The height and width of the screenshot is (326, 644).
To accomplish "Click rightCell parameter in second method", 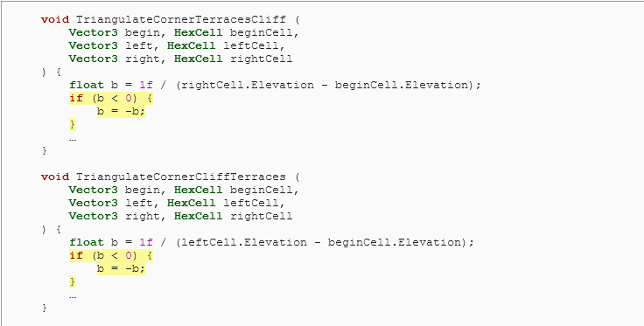I will coord(262,216).
